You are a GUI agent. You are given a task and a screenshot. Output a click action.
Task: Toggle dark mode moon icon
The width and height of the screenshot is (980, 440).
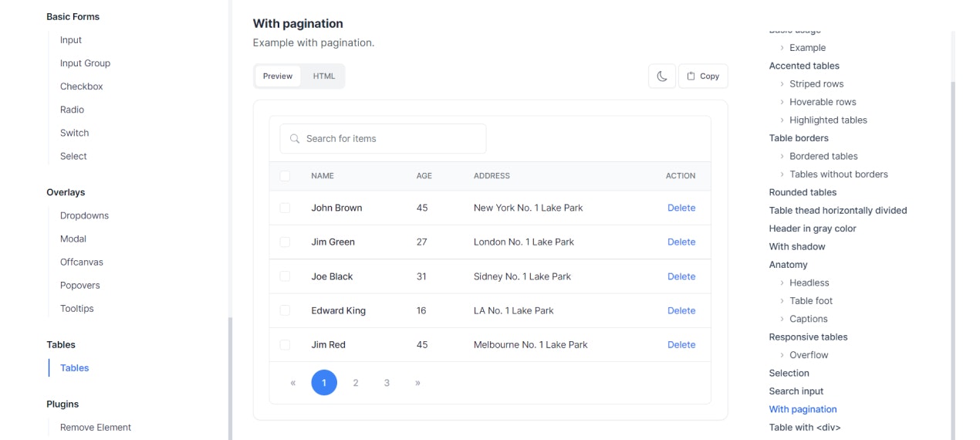[x=662, y=76]
